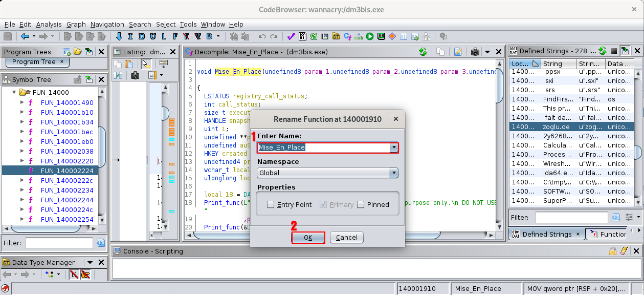Screen dimensions: 644x295
Task: Click the Symbol Tree filter text field
Action: pos(59,243)
